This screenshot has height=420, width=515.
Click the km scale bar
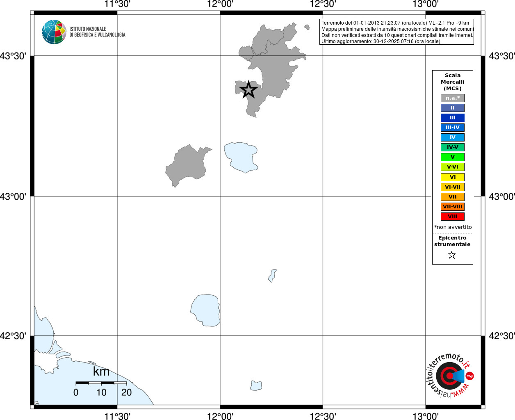101,383
